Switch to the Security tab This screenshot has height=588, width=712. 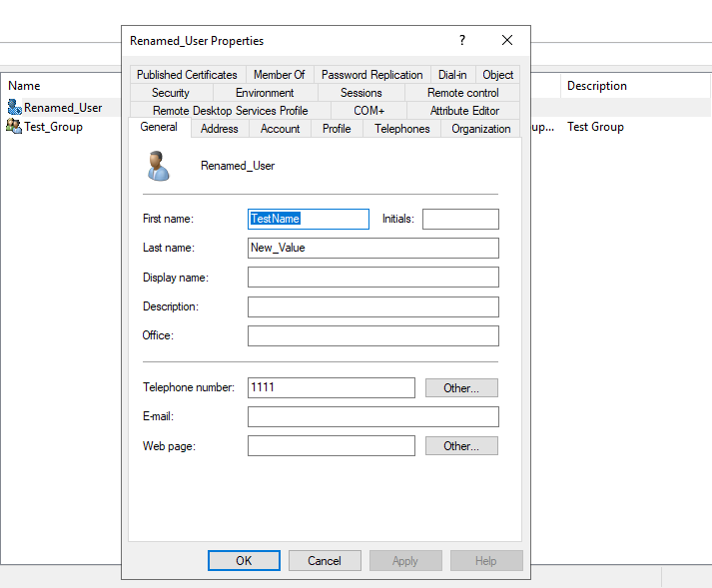[171, 93]
